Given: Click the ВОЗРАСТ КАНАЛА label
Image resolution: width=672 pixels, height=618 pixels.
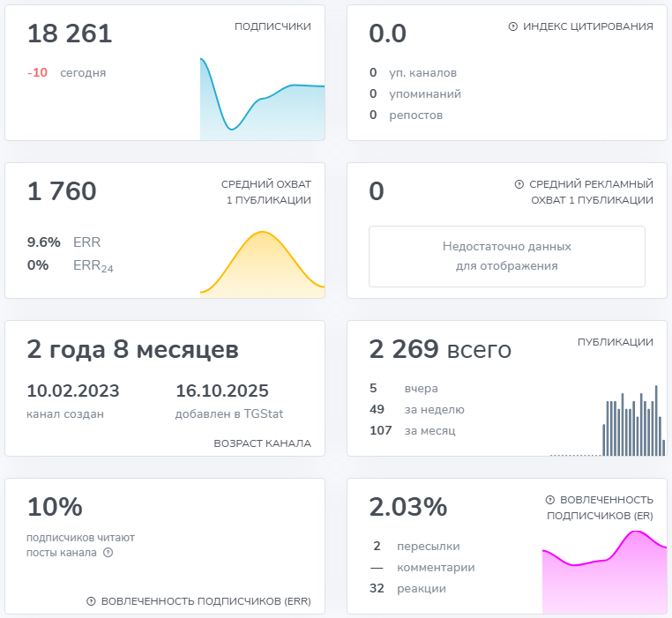Looking at the screenshot, I should [262, 443].
